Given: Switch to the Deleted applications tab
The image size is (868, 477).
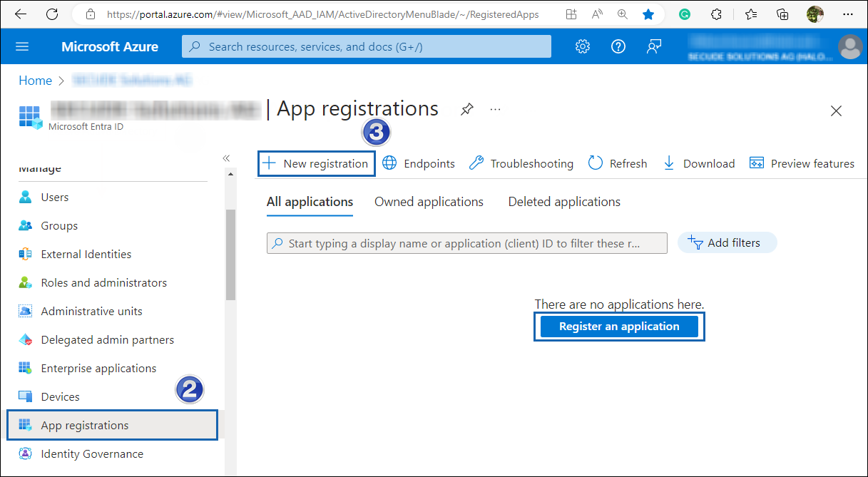Looking at the screenshot, I should tap(563, 202).
